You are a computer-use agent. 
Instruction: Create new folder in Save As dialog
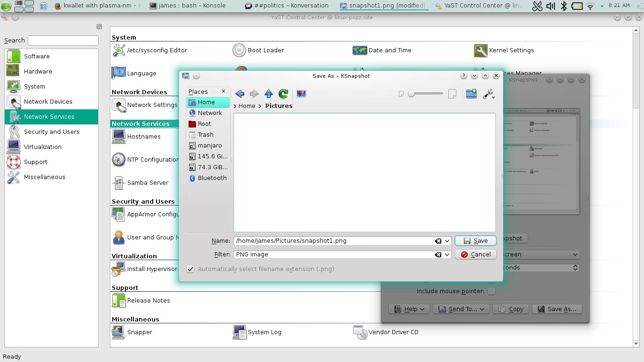[x=471, y=94]
